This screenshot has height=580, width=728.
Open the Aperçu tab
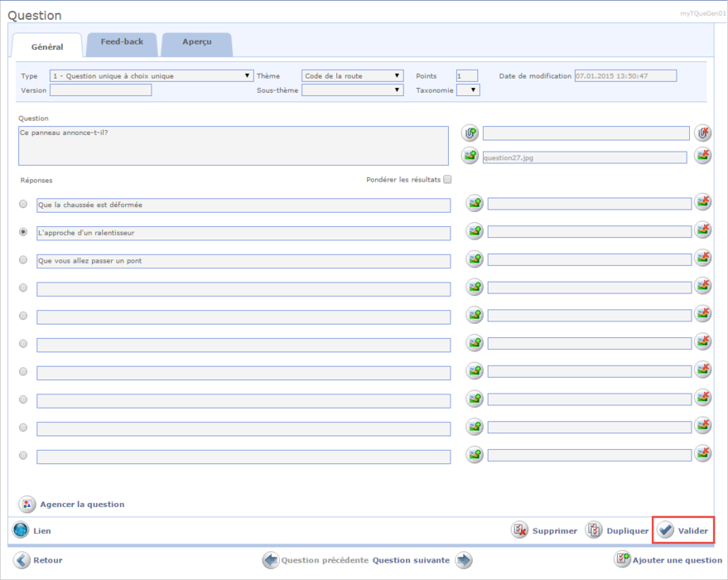click(196, 41)
